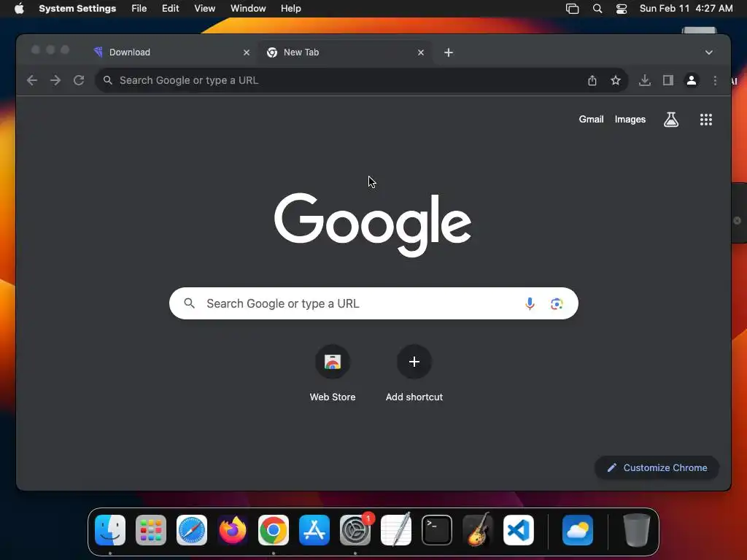Open the Google apps grid
The height and width of the screenshot is (560, 747).
pos(706,120)
